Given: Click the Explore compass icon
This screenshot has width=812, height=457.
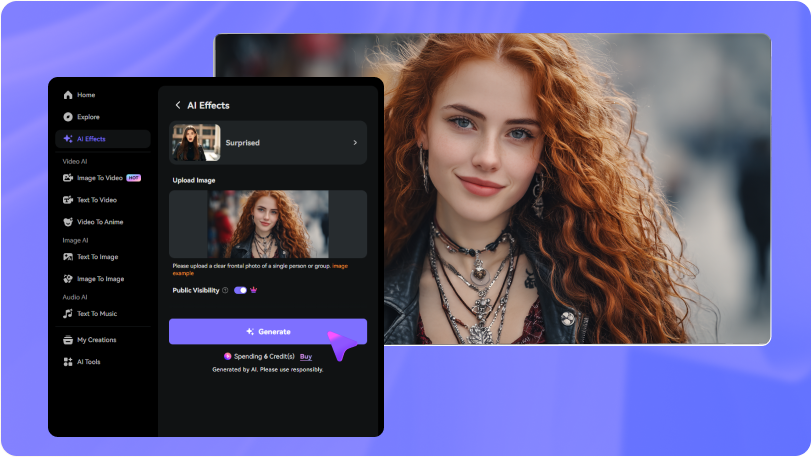Looking at the screenshot, I should coord(68,117).
